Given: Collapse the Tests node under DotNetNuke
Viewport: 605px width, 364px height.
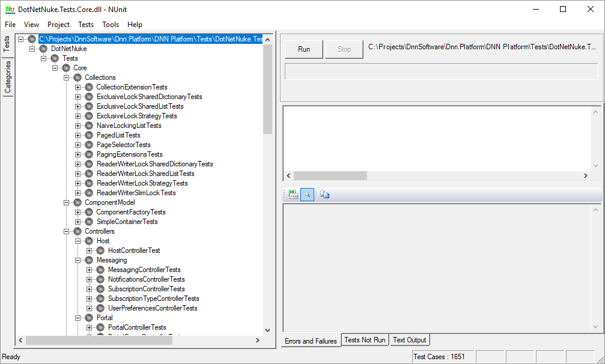Looking at the screenshot, I should pyautogui.click(x=44, y=58).
